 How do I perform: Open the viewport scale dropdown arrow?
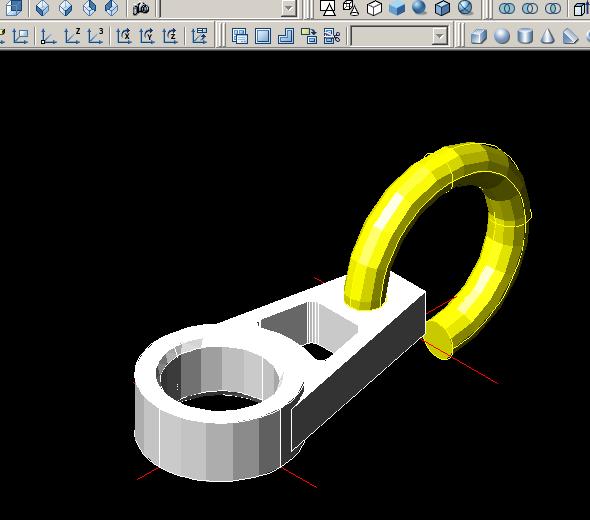[439, 36]
